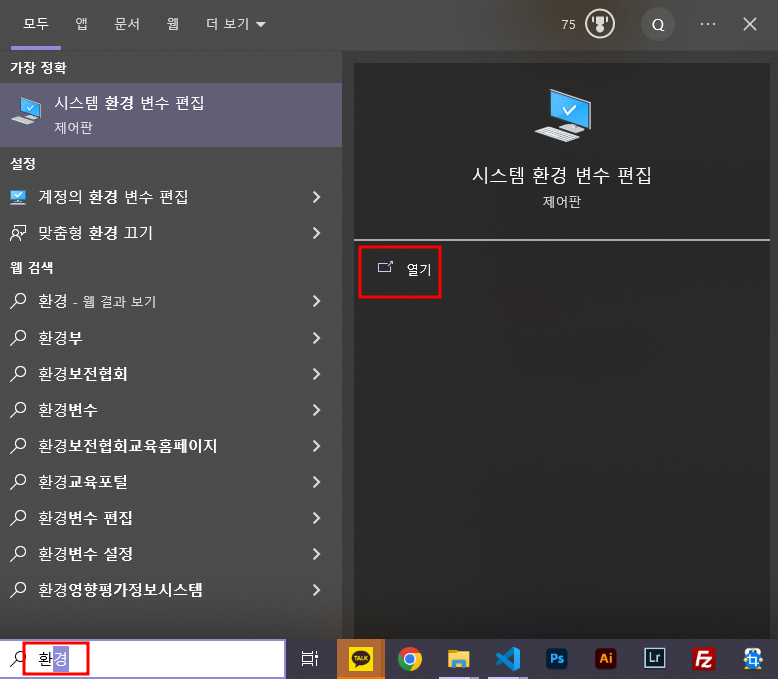Click magnifier icon beside 환경교육포털
Viewport: 778px width, 679px height.
[x=18, y=481]
